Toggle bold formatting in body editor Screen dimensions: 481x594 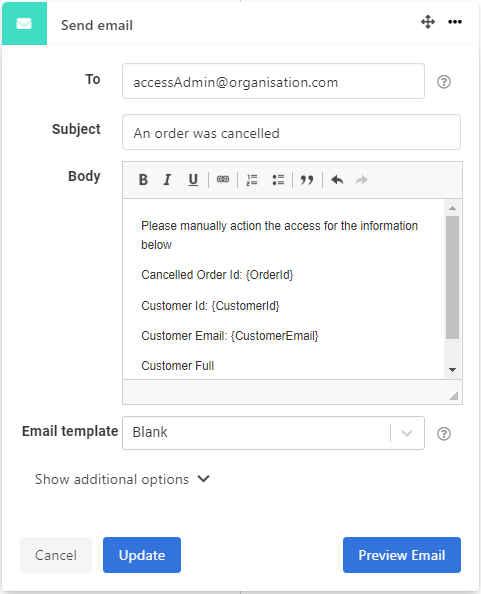point(143,180)
